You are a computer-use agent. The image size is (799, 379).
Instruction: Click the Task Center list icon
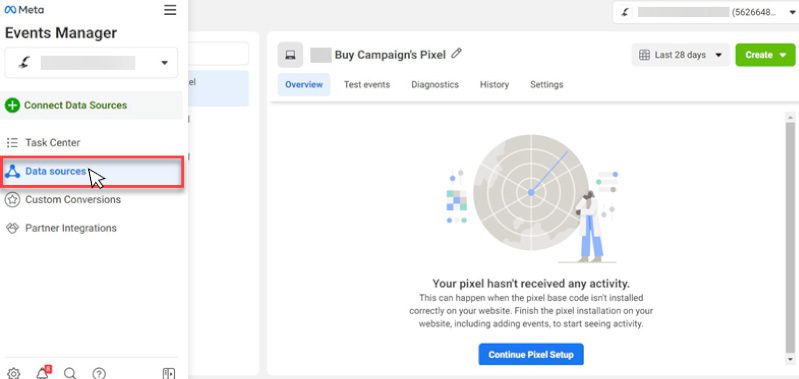(12, 143)
